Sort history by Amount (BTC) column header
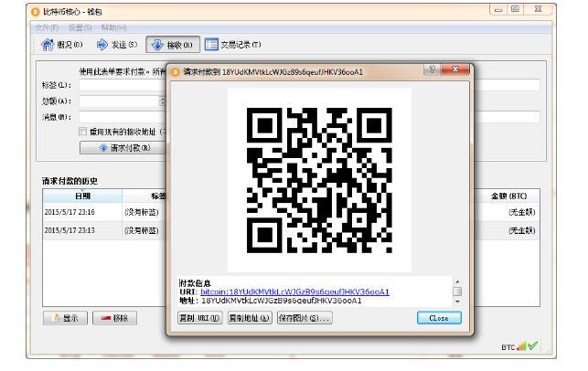 (508, 196)
